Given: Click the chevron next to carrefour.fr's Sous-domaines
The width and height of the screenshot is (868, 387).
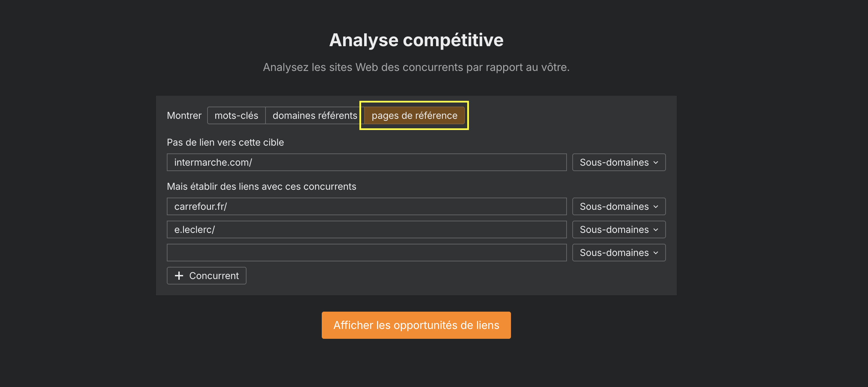Looking at the screenshot, I should tap(655, 206).
